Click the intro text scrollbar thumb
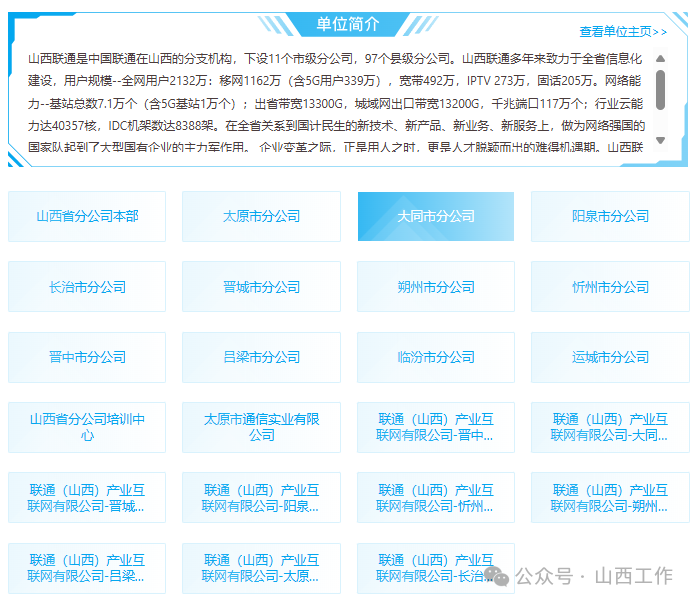Viewport: 695px width, 604px height. coord(660,90)
